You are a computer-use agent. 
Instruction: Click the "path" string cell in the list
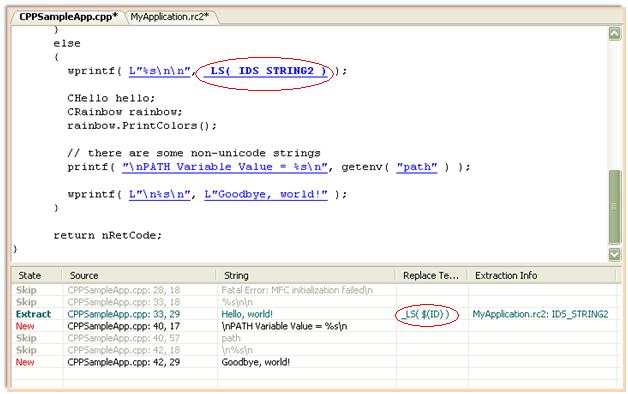point(231,338)
